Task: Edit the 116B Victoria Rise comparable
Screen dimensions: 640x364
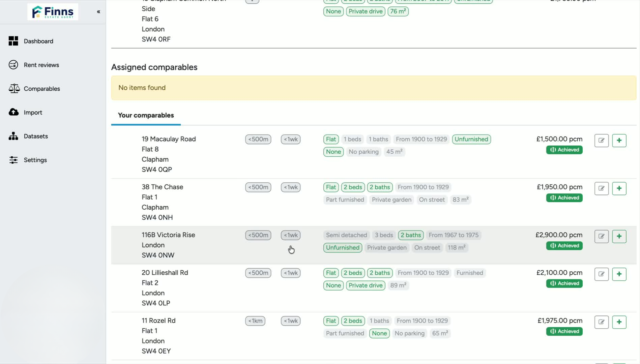Action: [x=602, y=236]
